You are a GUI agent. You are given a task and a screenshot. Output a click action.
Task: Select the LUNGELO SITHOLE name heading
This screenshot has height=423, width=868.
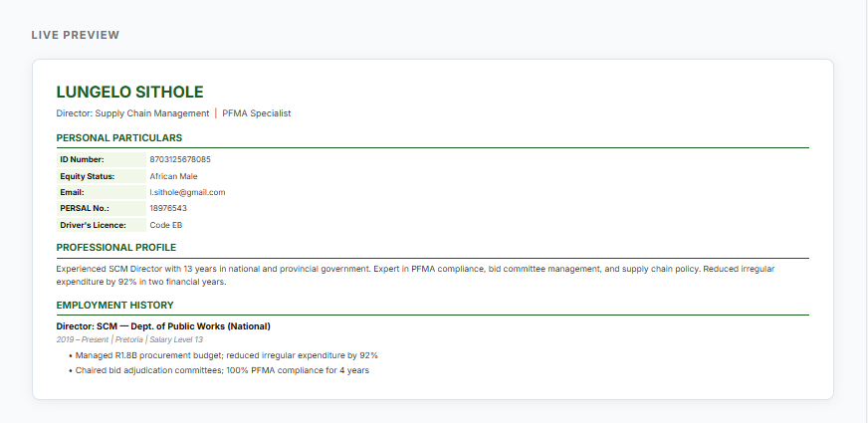[129, 92]
